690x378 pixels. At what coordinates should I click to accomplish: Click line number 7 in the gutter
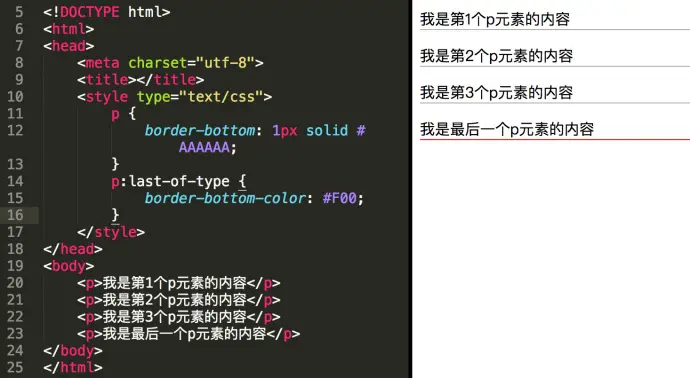pos(19,46)
